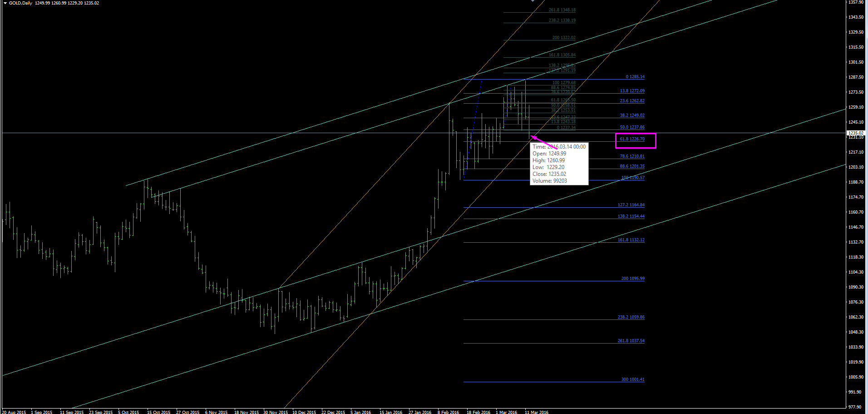Viewport: 868px width, 414px height.
Task: Select the 100 1190.57 Fibonacci label
Action: coord(633,178)
